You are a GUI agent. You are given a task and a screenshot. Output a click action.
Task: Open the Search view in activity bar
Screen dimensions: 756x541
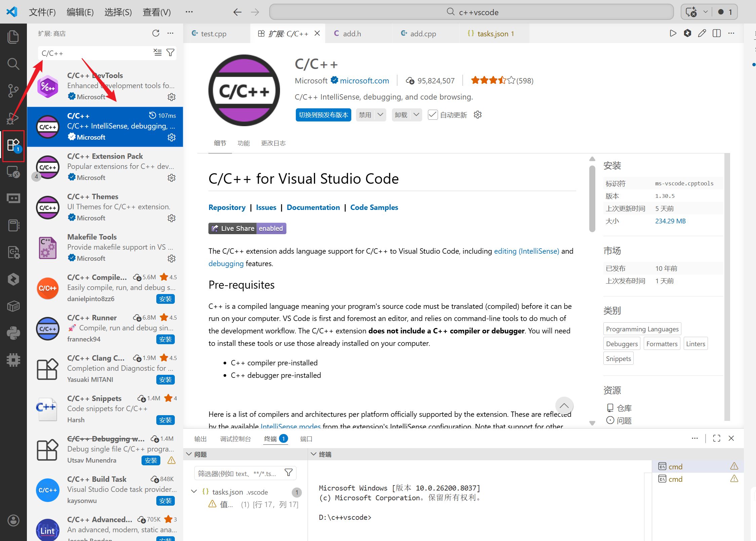click(13, 64)
